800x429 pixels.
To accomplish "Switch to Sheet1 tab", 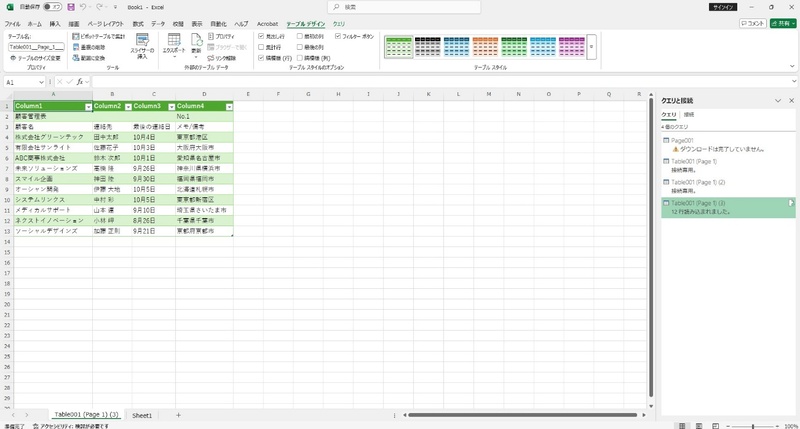I will [x=142, y=415].
